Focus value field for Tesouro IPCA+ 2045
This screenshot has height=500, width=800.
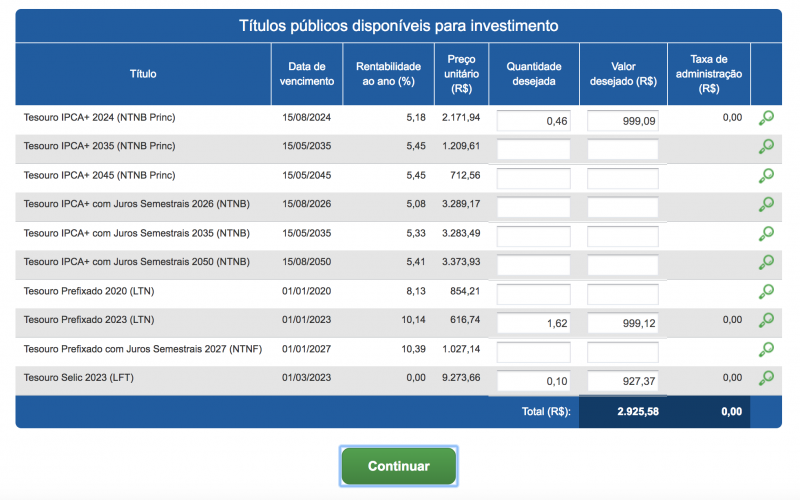click(x=623, y=179)
